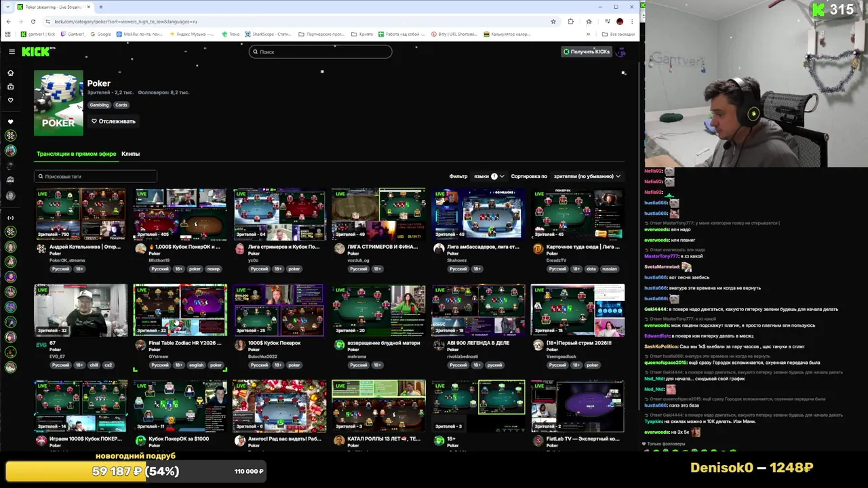Screen dimensions: 868x488
Task: Click the heart icon next to Отслеживать
Action: (94, 121)
